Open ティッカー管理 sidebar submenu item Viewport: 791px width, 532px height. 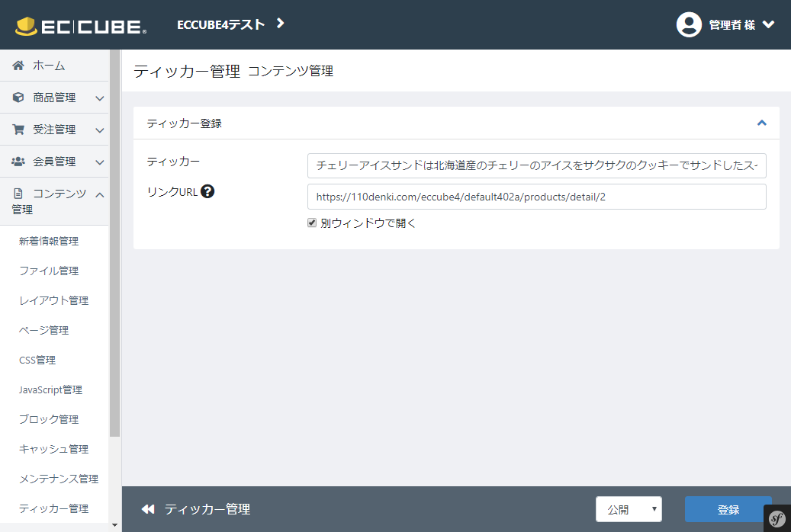(54, 509)
